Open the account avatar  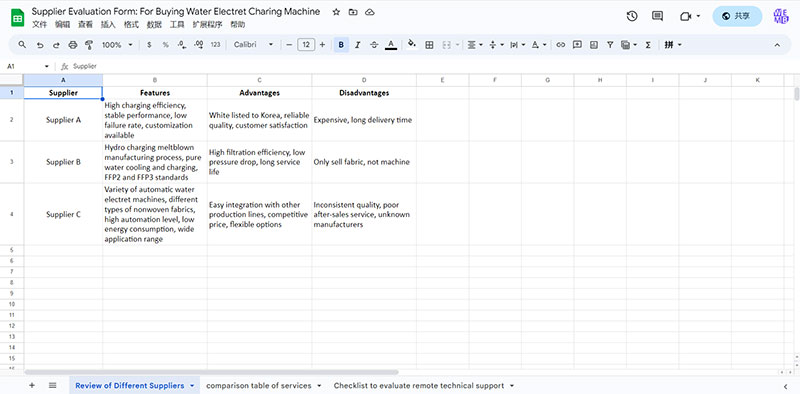click(x=781, y=16)
